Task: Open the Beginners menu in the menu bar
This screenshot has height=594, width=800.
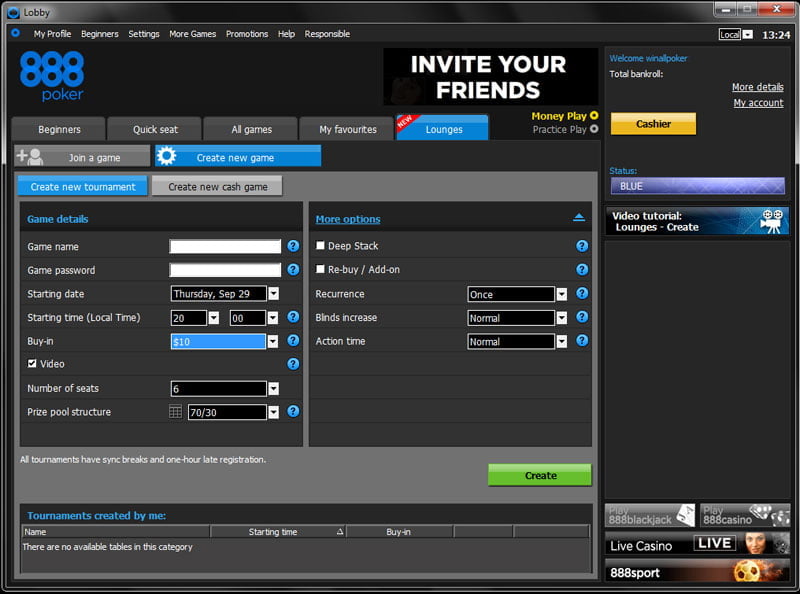Action: click(99, 34)
